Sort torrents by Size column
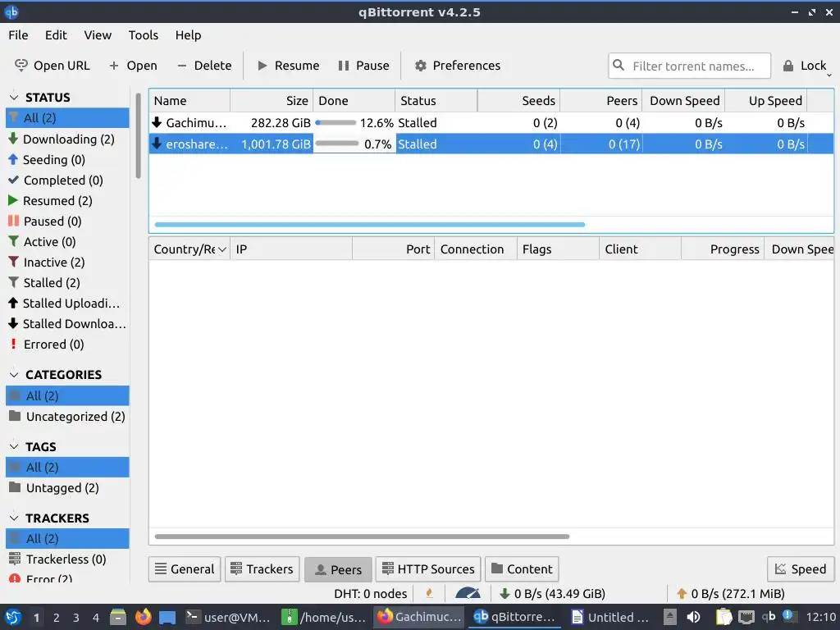Screen dimensions: 840x630 pyautogui.click(x=272, y=101)
